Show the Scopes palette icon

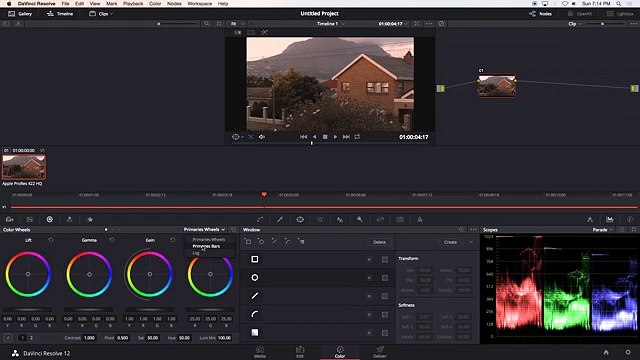[x=610, y=220]
